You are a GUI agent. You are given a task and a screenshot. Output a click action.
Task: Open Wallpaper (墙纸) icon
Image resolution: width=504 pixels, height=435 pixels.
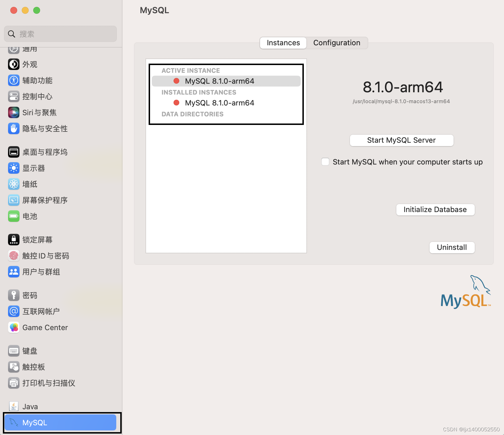pos(14,184)
